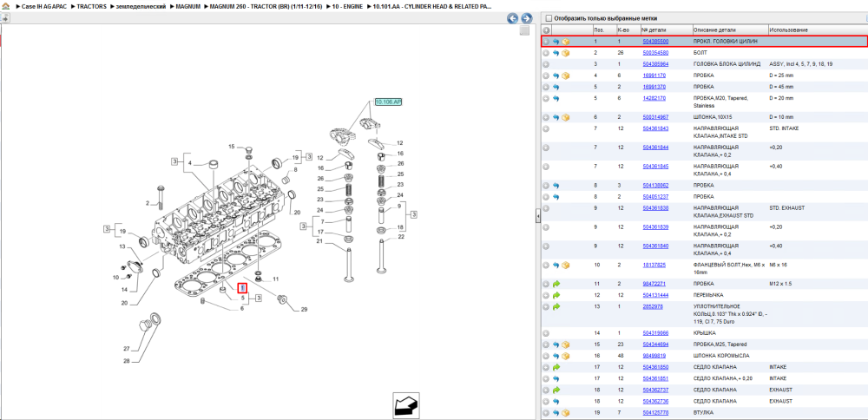Click green arrow icon in row 2852978
Viewport: 868px width, 420px height.
click(x=556, y=306)
